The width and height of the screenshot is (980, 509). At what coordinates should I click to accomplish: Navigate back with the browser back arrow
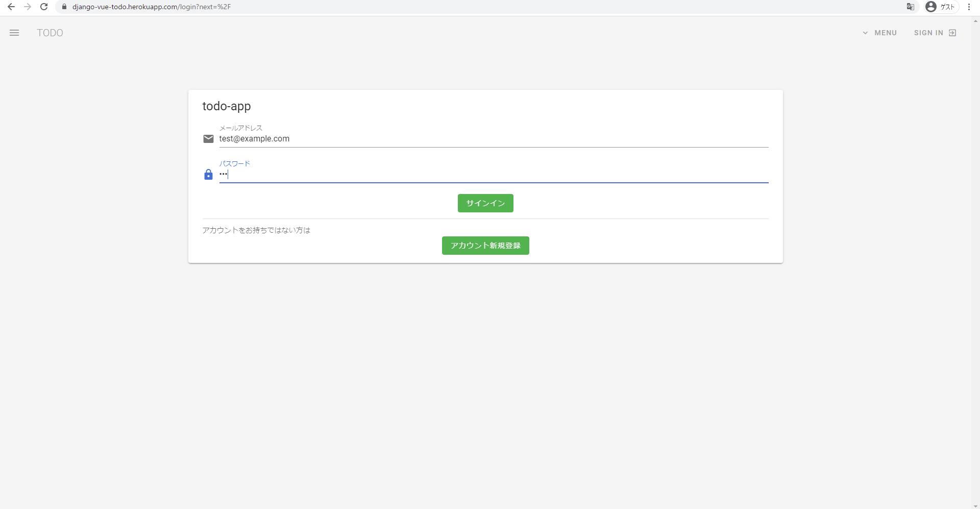coord(11,7)
